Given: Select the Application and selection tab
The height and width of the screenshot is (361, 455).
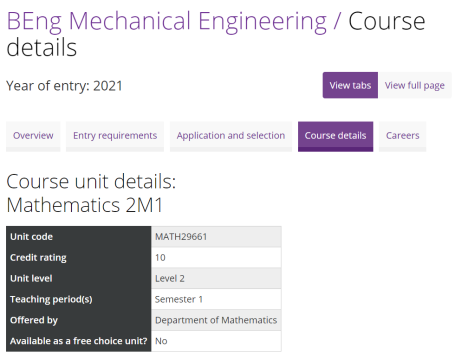Looking at the screenshot, I should tap(231, 136).
